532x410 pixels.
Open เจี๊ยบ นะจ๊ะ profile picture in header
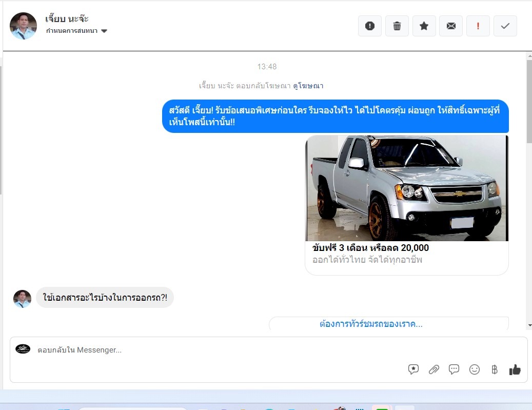tap(23, 26)
